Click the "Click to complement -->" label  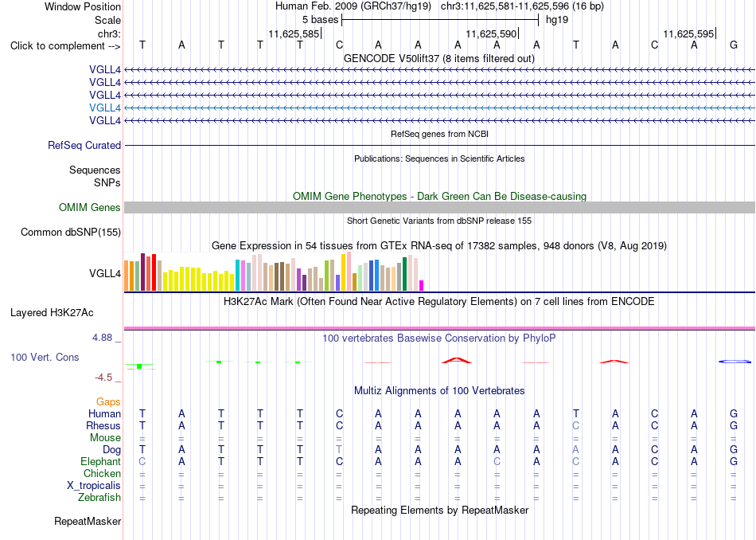(x=65, y=46)
